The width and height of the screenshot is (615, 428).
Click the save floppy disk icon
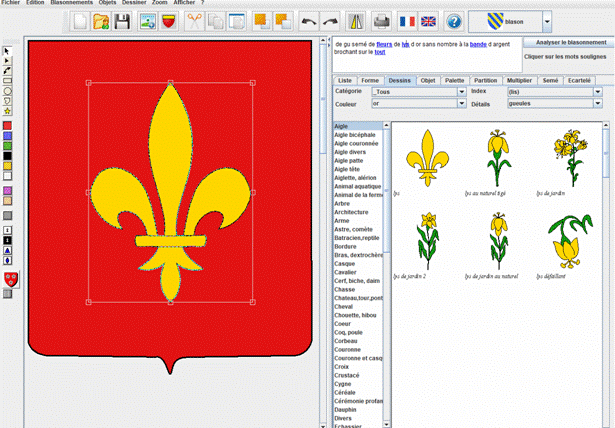point(122,20)
